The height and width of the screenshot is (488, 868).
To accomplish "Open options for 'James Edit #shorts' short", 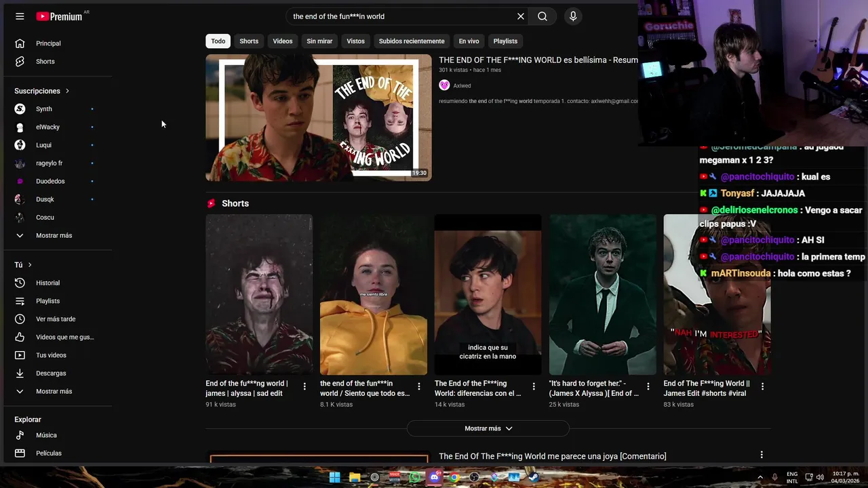I will tap(763, 386).
